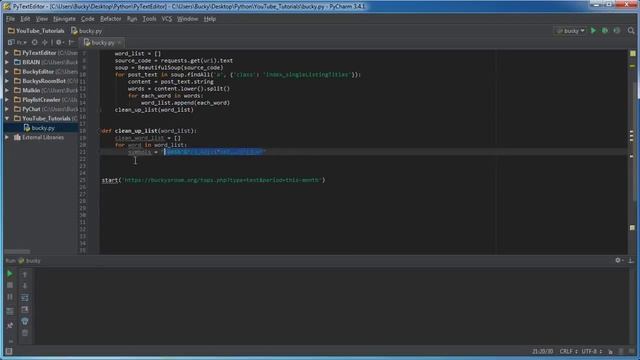Open the View menu
Viewport: 640px width, 360px height.
[41, 19]
